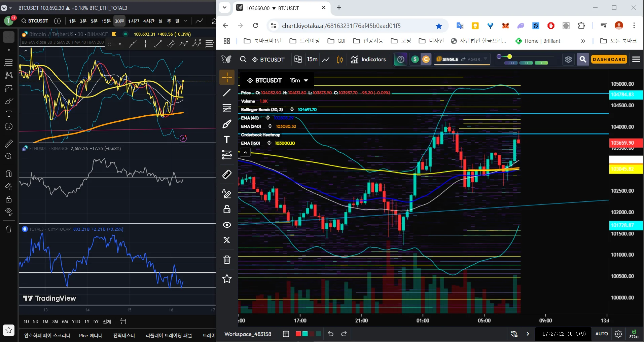Select the Kiyotaka trend line drawing tool
The height and width of the screenshot is (342, 644).
tap(227, 92)
